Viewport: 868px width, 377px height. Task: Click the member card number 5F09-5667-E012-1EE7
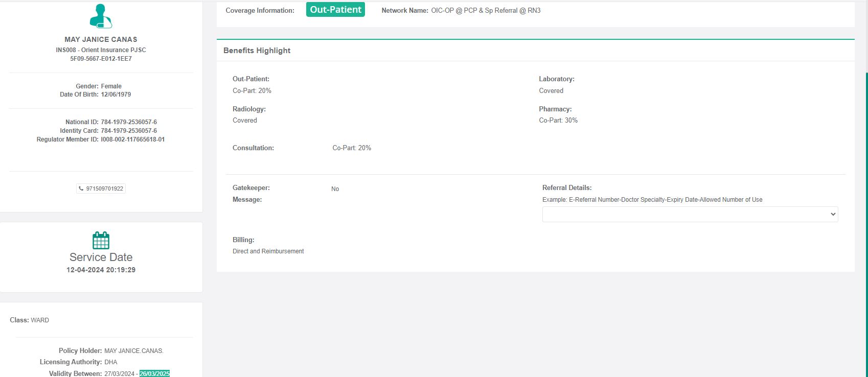(x=101, y=59)
